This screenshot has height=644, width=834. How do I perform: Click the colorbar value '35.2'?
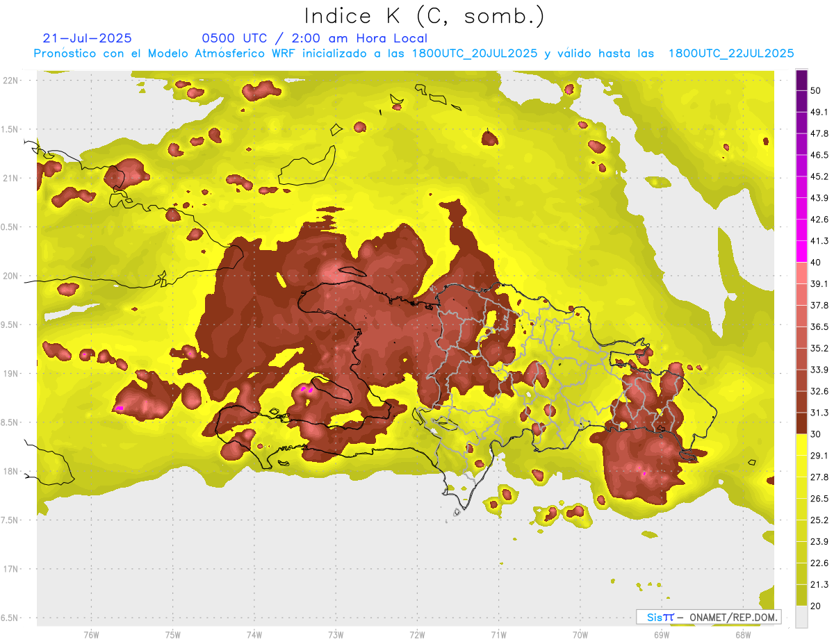(x=819, y=348)
